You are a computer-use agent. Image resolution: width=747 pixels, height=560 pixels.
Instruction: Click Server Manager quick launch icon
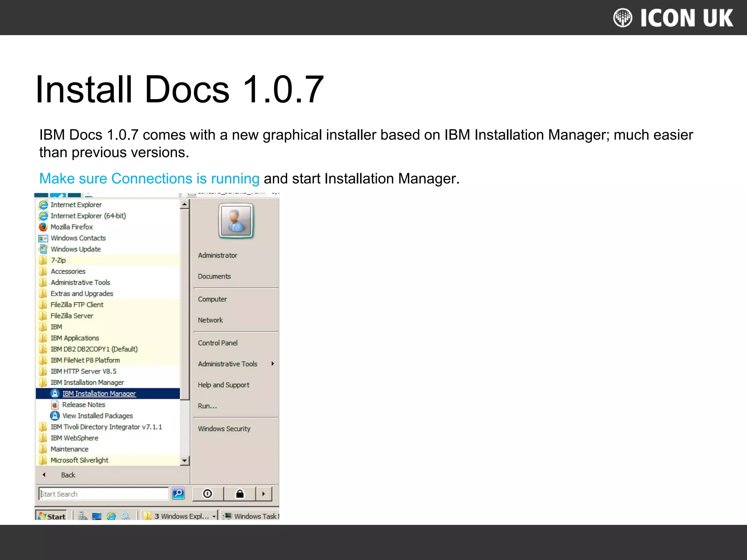tap(83, 516)
